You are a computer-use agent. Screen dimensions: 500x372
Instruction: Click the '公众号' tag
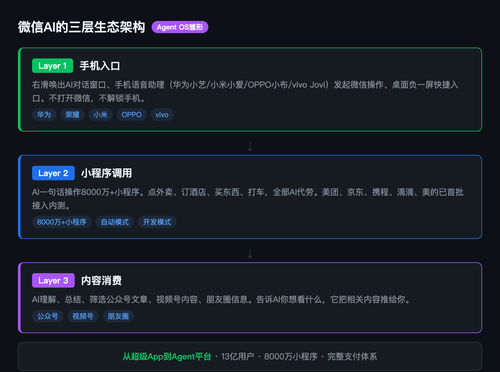47,316
